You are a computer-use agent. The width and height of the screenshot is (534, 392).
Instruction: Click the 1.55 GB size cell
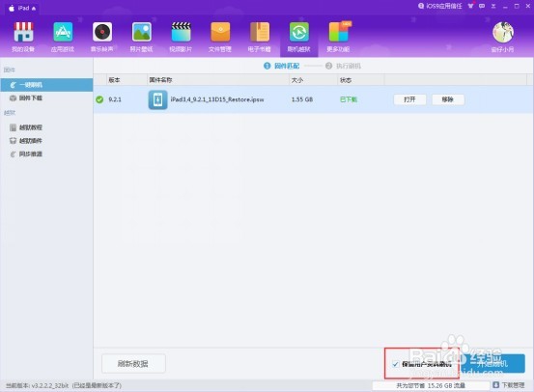click(x=302, y=99)
